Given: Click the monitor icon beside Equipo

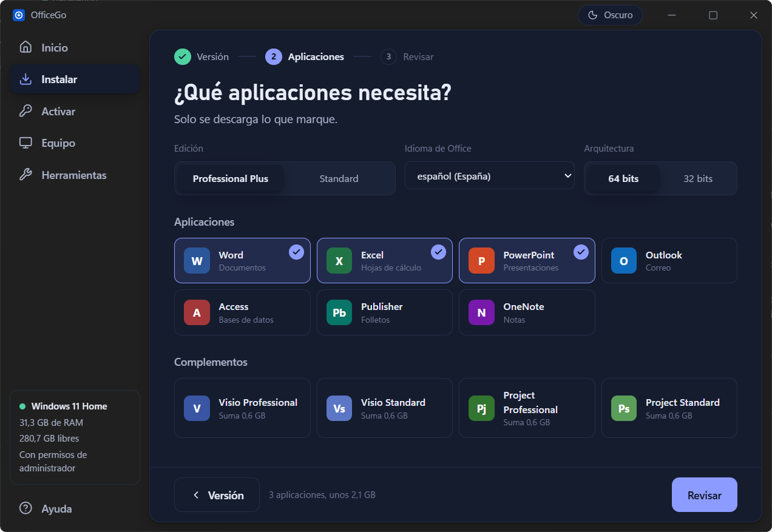Looking at the screenshot, I should coord(25,143).
